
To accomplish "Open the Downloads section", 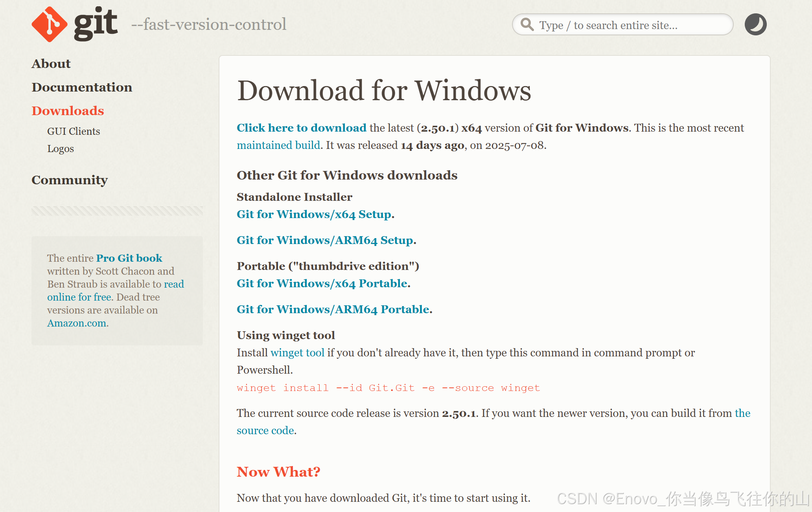I will click(x=68, y=111).
